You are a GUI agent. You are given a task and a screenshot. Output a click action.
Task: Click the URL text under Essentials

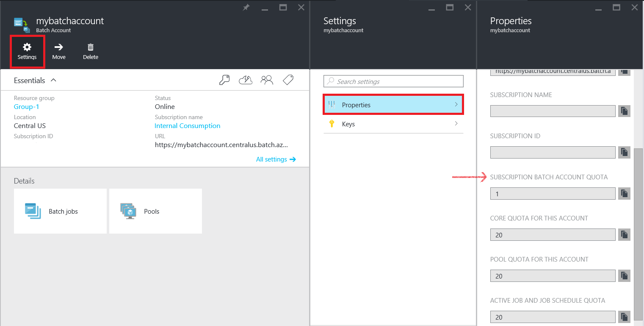click(x=221, y=145)
